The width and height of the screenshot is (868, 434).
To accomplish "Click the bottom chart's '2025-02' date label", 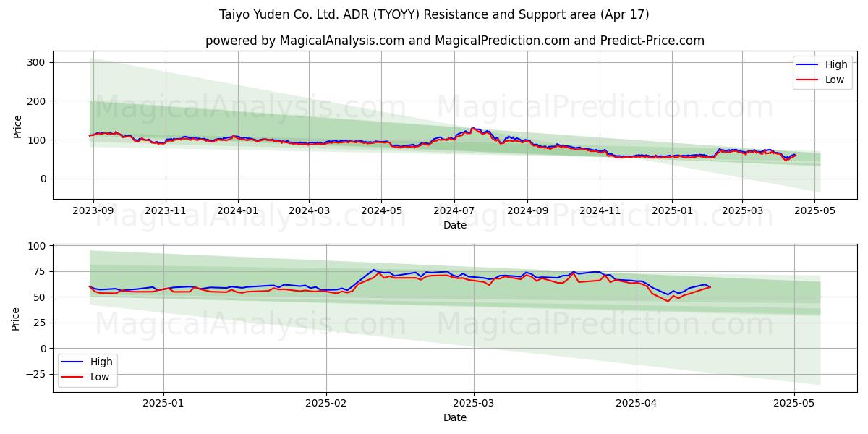I will pyautogui.click(x=326, y=404).
